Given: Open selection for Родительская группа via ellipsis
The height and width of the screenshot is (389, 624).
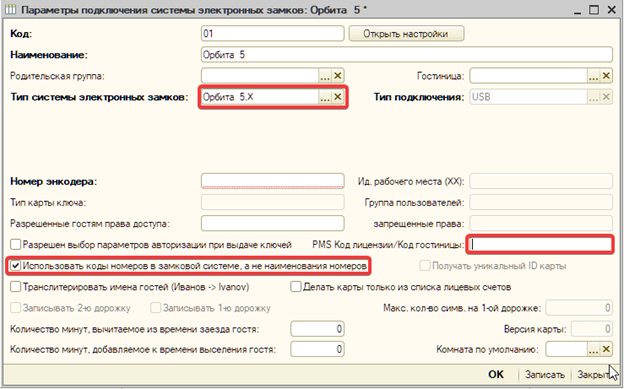Looking at the screenshot, I should (325, 76).
